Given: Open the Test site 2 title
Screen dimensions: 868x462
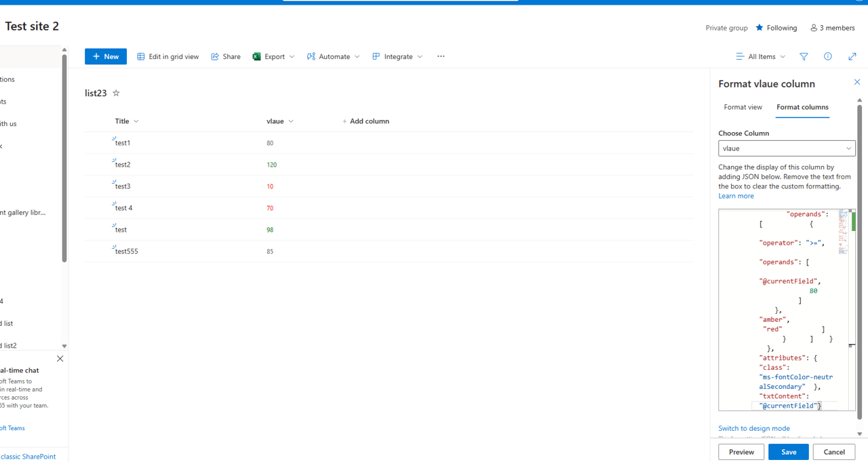Looking at the screenshot, I should [x=32, y=26].
